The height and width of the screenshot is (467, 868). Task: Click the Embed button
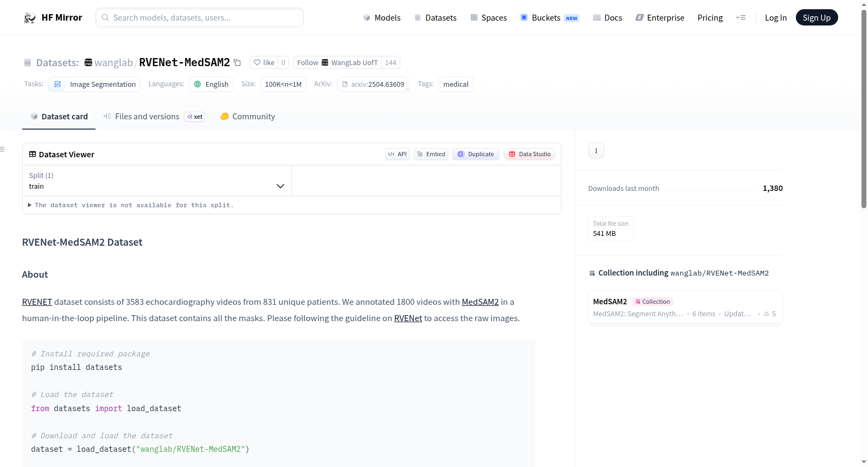point(431,154)
